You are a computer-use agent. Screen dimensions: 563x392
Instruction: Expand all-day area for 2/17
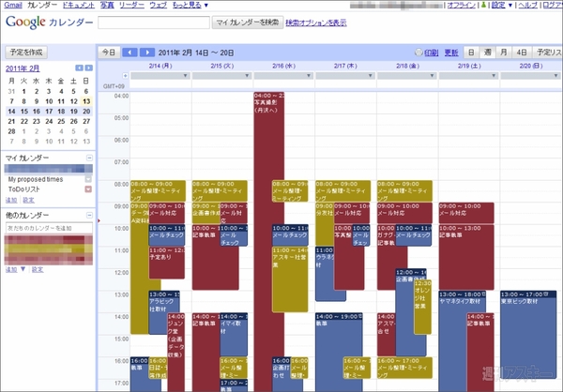click(371, 76)
